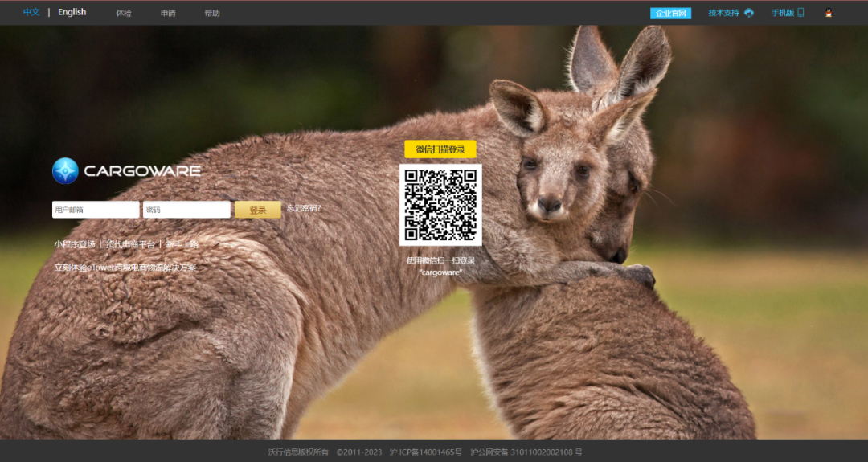The height and width of the screenshot is (462, 868).
Task: Click the 忘记密码? link
Action: (x=303, y=209)
